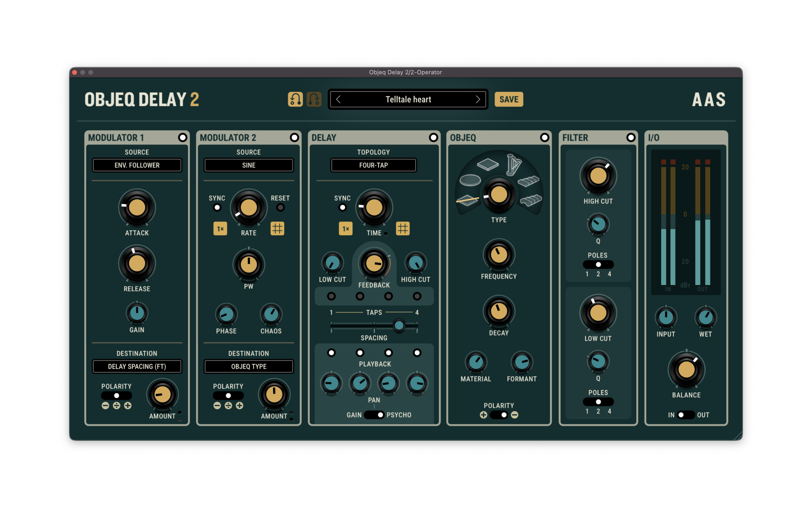Select positive polarity in Modulator 1
This screenshot has height=512, width=812.
pyautogui.click(x=128, y=406)
